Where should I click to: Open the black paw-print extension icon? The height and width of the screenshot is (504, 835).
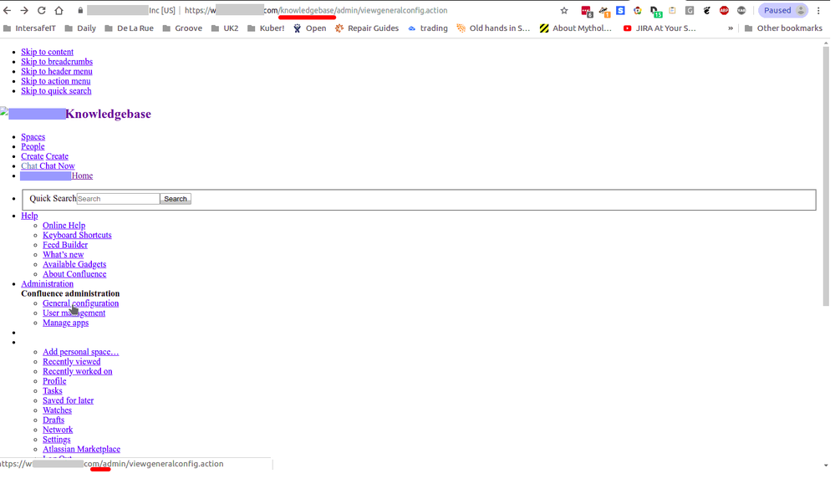pyautogui.click(x=706, y=11)
